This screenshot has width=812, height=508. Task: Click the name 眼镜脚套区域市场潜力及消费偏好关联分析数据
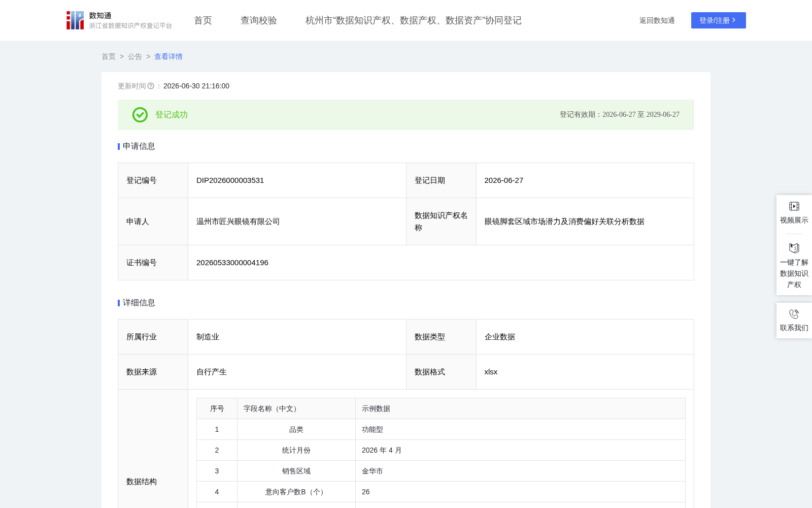point(564,221)
